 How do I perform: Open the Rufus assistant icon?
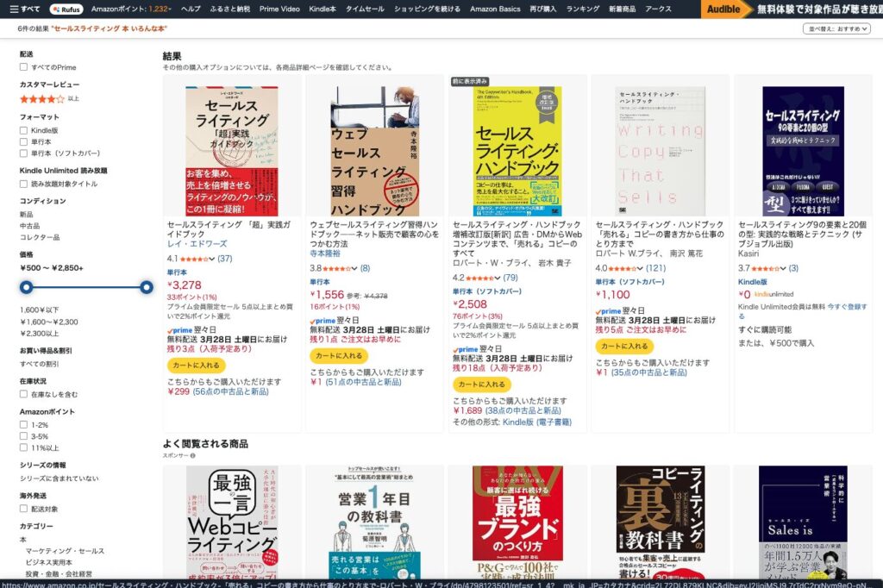(66, 9)
